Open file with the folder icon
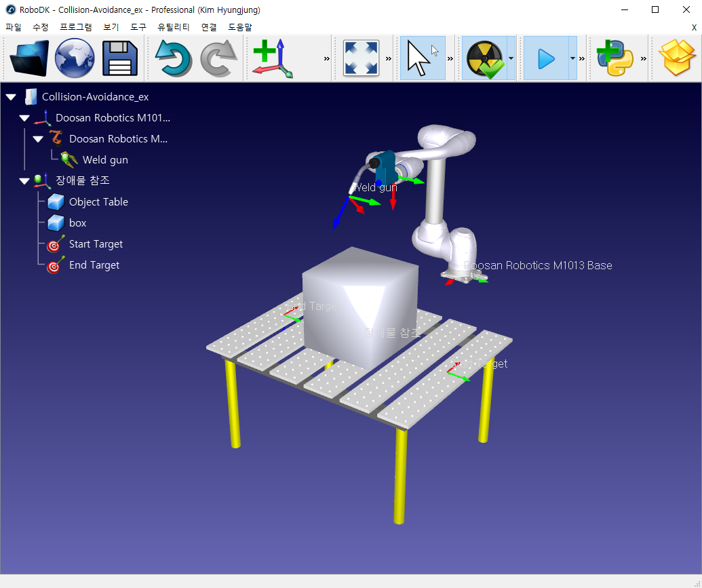The image size is (702, 588). pos(29,58)
